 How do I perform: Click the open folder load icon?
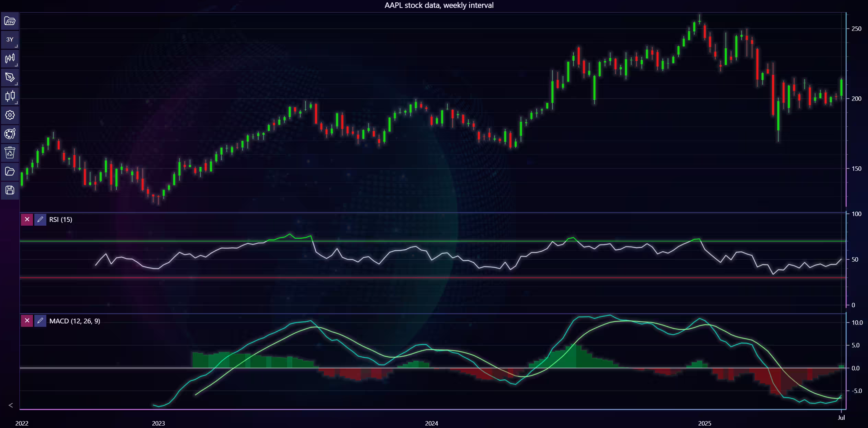(x=10, y=171)
